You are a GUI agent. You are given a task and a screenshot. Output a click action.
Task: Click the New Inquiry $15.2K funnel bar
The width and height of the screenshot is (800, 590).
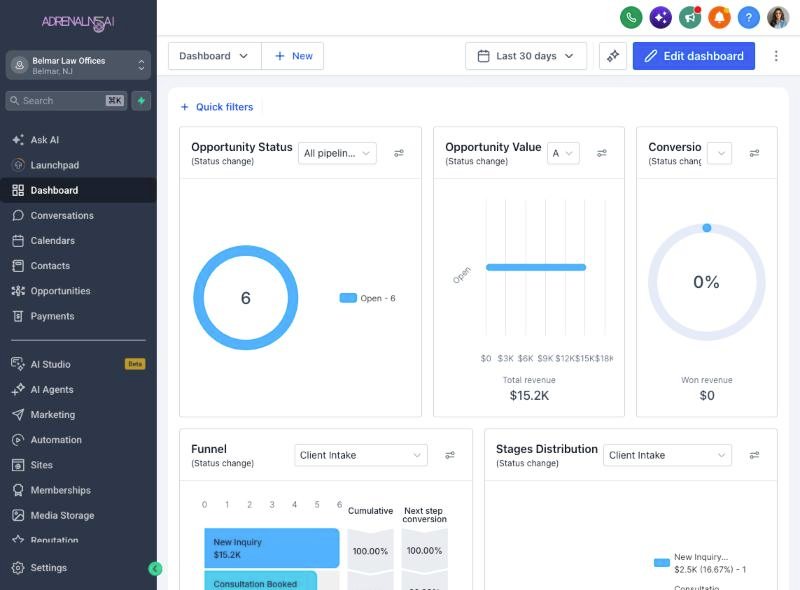[271, 548]
